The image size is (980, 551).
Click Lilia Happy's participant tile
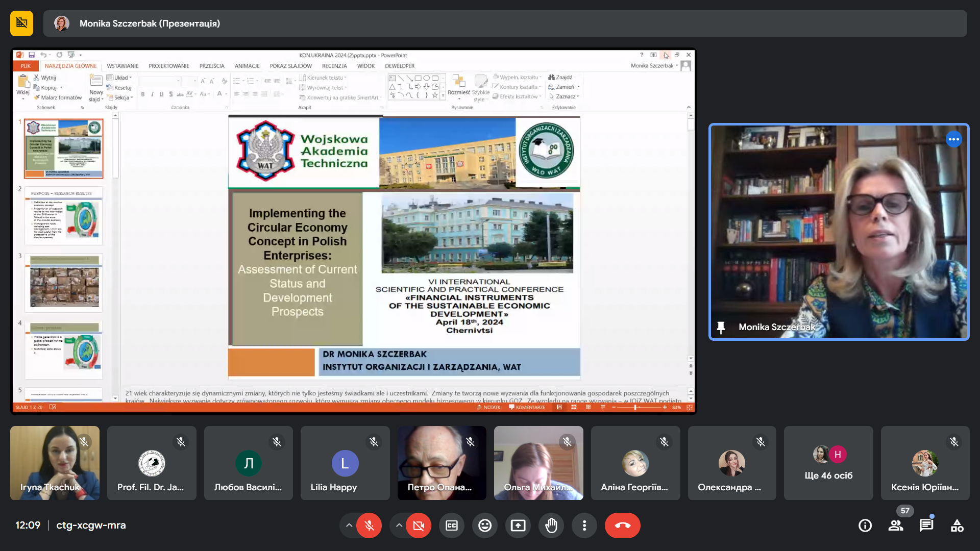click(345, 463)
